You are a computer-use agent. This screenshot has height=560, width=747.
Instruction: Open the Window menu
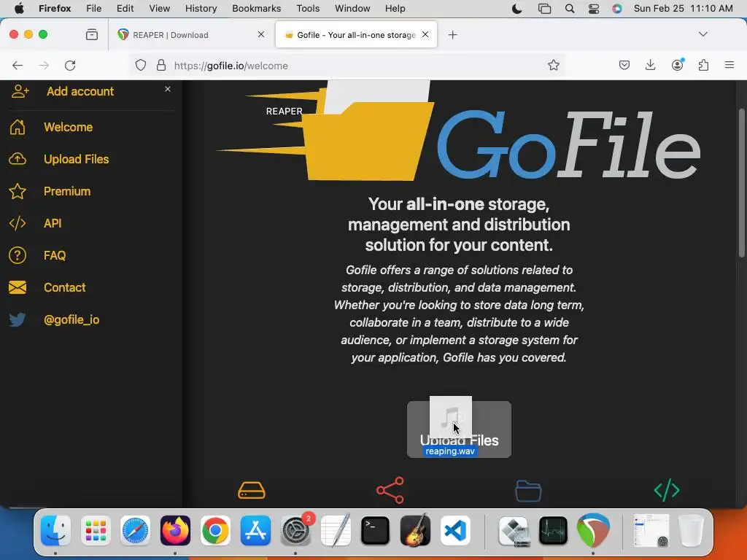tap(352, 9)
